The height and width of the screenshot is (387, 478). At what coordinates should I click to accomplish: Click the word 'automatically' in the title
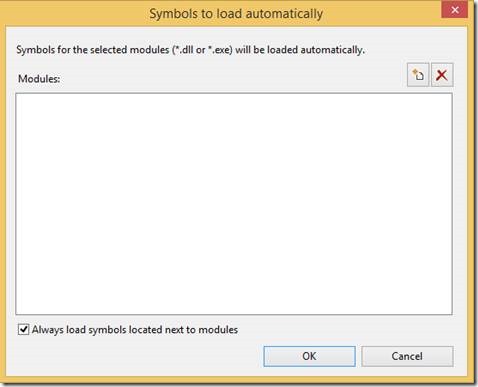[x=284, y=14]
